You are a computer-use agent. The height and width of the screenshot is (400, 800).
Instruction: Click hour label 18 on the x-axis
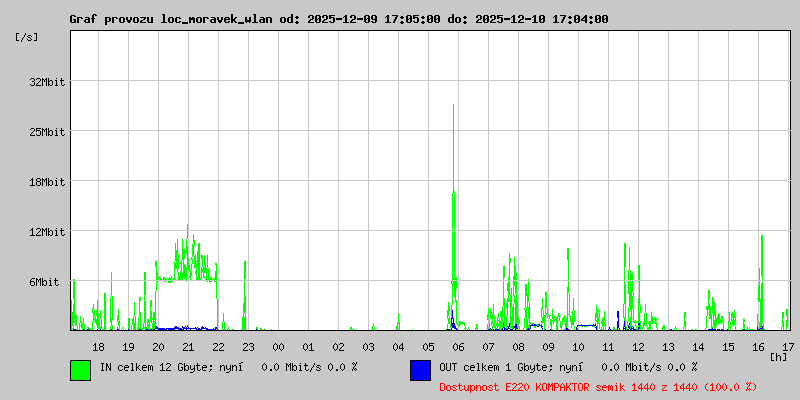(x=98, y=347)
